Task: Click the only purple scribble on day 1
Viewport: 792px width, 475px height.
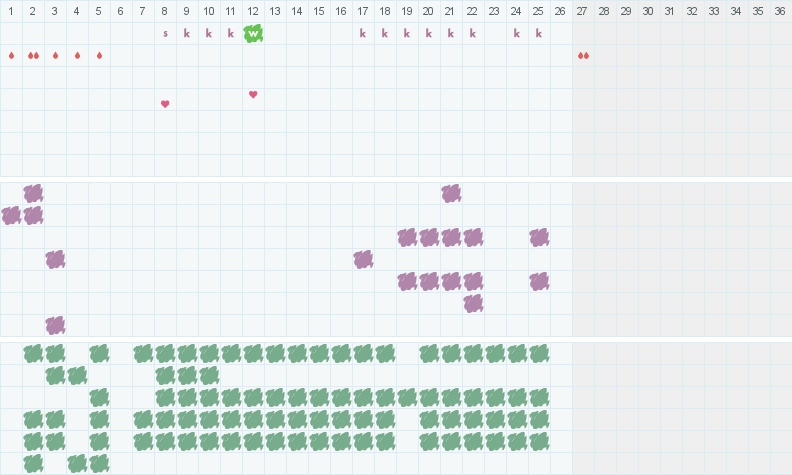Action: click(x=11, y=216)
